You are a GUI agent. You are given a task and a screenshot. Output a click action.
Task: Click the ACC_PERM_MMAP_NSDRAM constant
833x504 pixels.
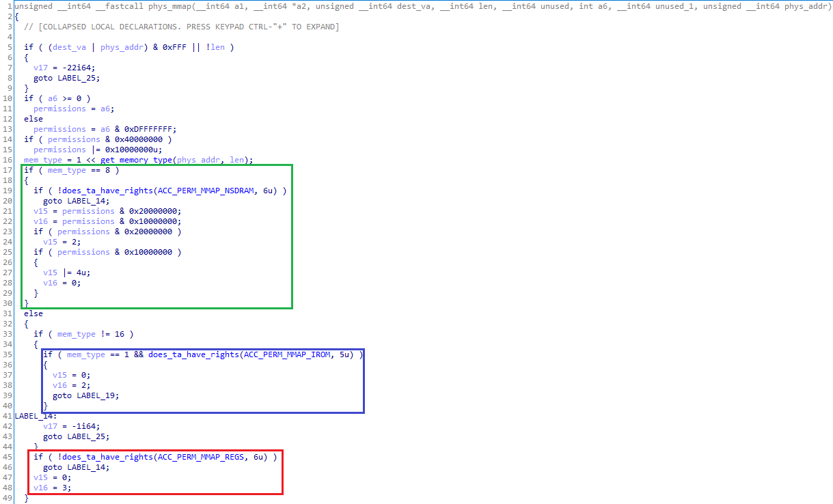[x=206, y=191]
